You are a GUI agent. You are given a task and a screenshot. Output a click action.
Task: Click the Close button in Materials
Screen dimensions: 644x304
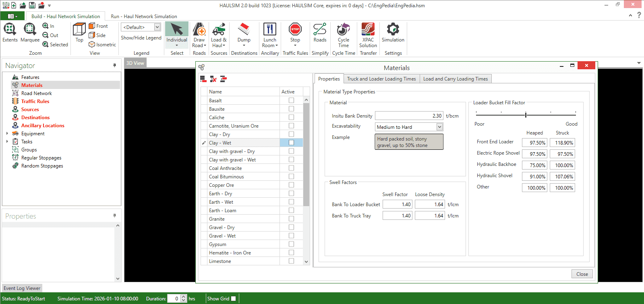582,274
